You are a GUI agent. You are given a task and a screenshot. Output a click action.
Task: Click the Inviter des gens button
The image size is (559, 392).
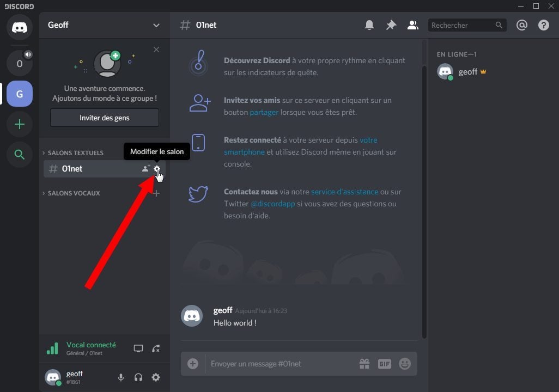pyautogui.click(x=105, y=118)
